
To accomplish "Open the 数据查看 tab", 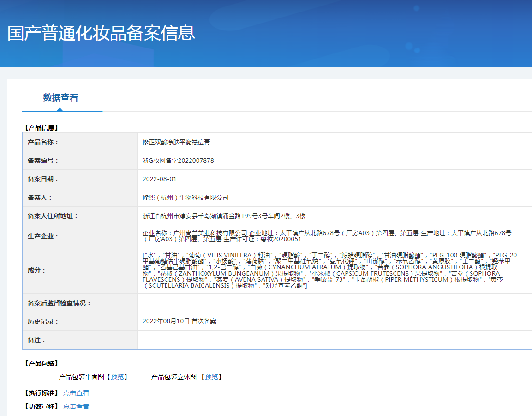I will pyautogui.click(x=61, y=98).
